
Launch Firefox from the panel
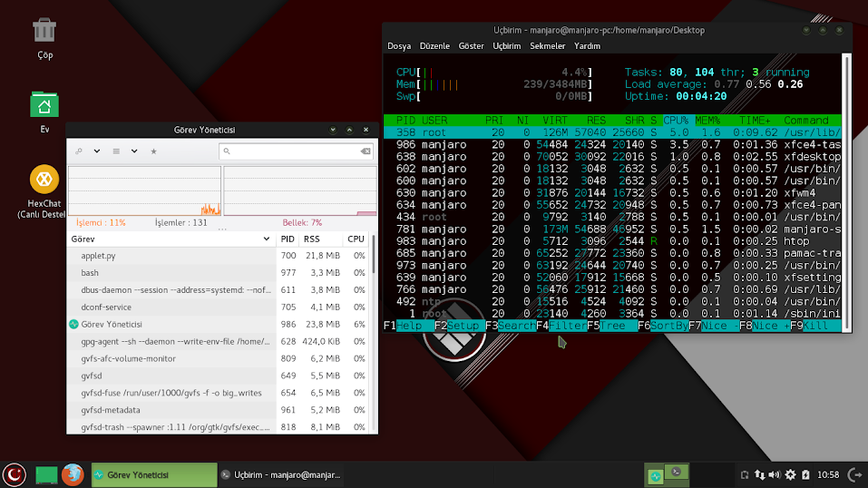73,474
